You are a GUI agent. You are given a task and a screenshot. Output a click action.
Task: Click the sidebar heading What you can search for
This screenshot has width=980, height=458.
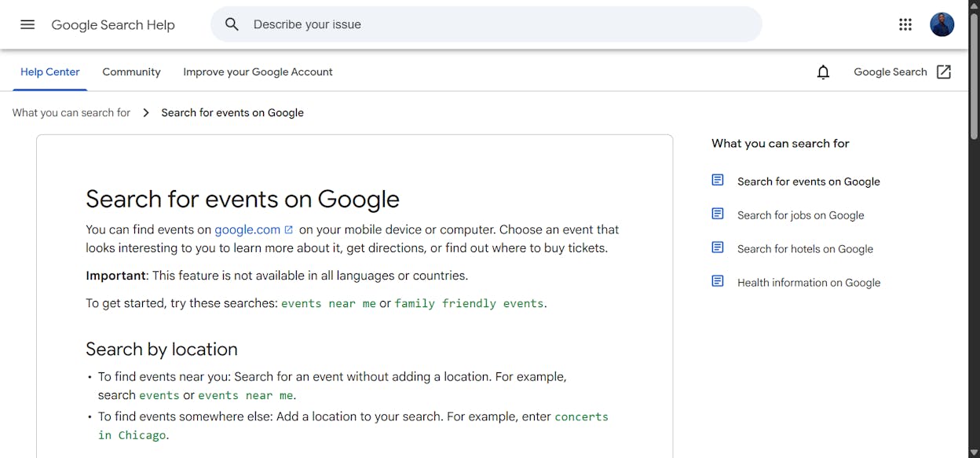coord(781,143)
